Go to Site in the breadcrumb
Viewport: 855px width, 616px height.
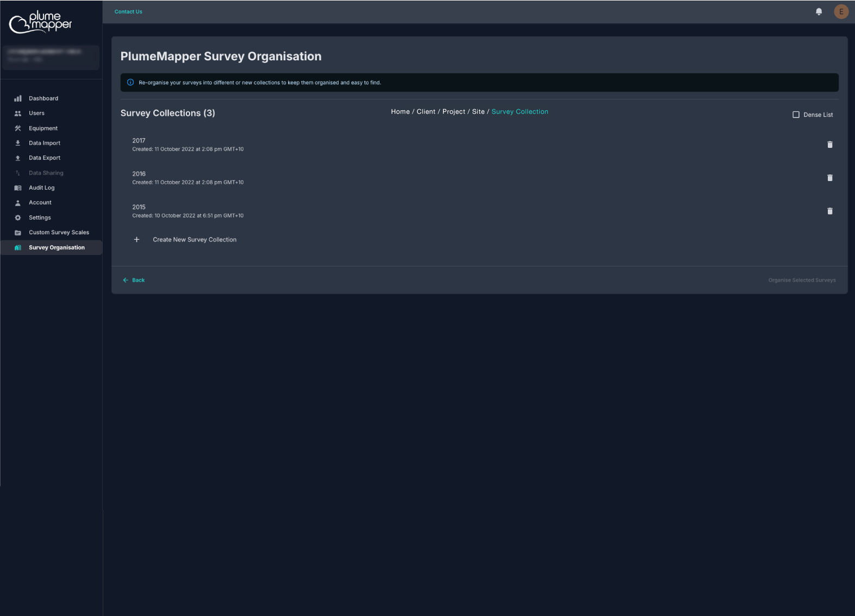[x=478, y=111]
